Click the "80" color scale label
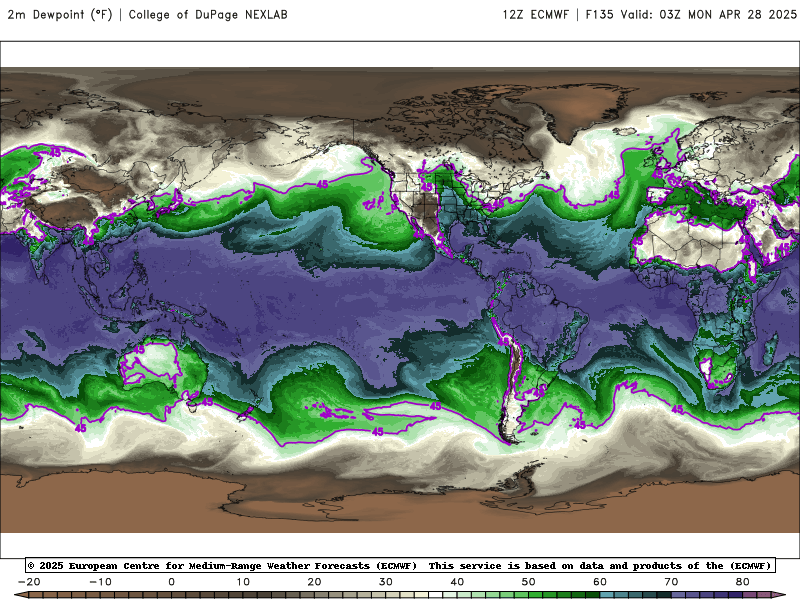 tap(743, 582)
